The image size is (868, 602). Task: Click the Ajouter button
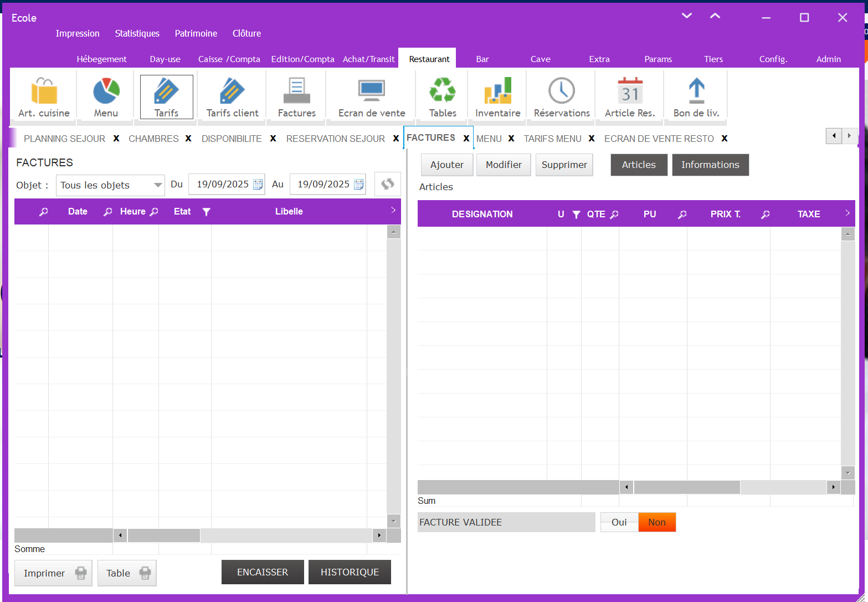pos(446,165)
